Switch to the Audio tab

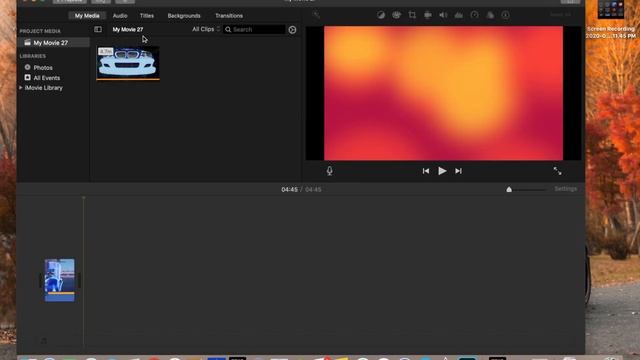pos(120,16)
